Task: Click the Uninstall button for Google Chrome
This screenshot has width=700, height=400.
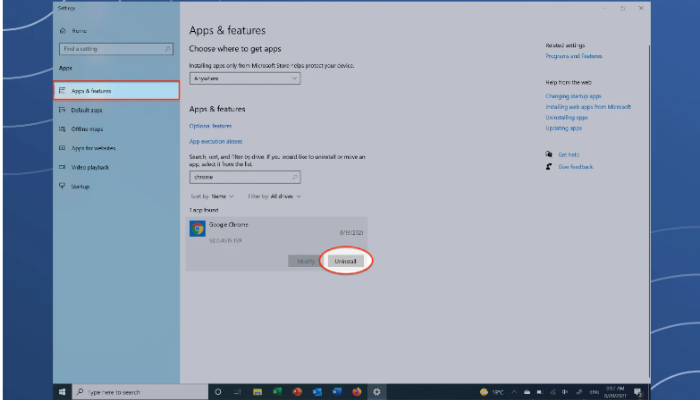Action: [346, 261]
